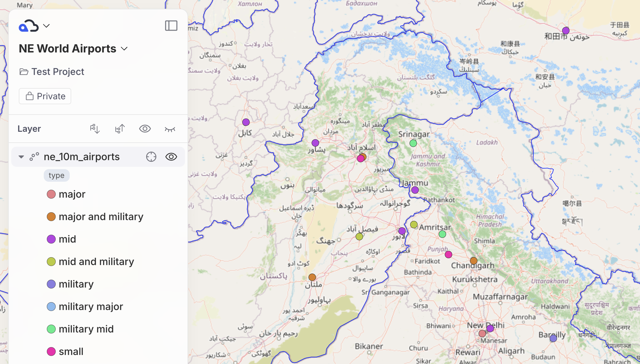The height and width of the screenshot is (364, 640).
Task: Hide all layers with the closed-eye icon
Action: click(x=169, y=129)
